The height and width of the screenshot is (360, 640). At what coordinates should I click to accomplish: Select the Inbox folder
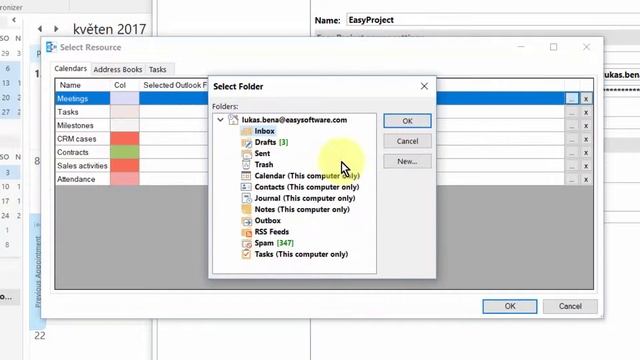click(264, 131)
